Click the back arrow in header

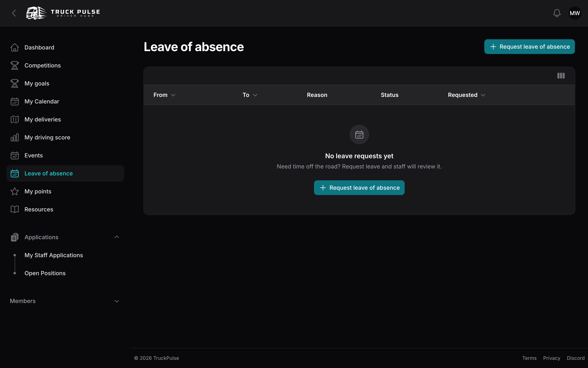coord(14,13)
